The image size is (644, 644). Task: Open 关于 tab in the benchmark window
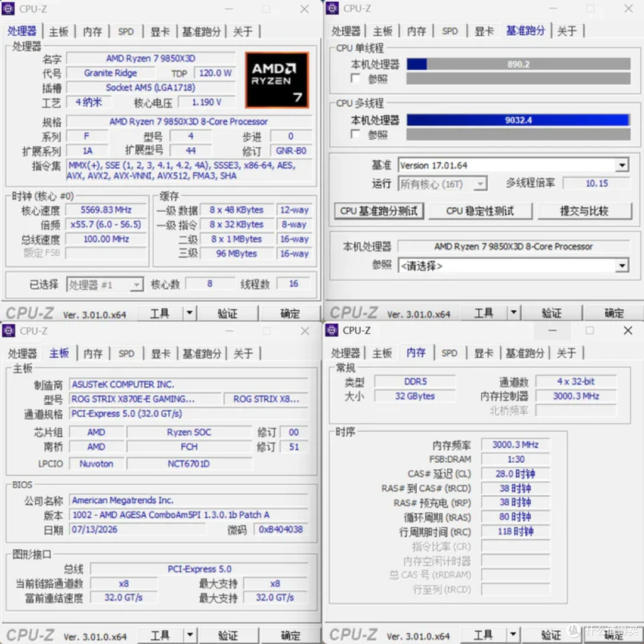[x=567, y=31]
